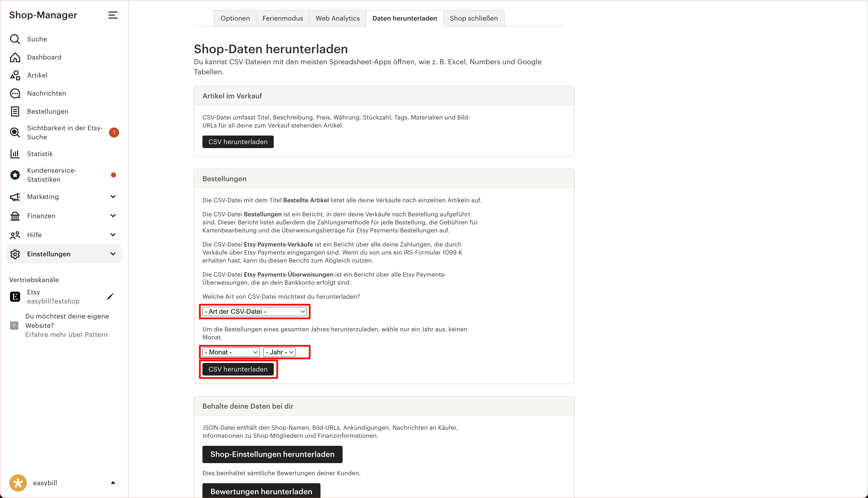Screen dimensions: 868x498
Task: Collapse sidebar with Shop-Manager menu icon
Action: (x=113, y=15)
